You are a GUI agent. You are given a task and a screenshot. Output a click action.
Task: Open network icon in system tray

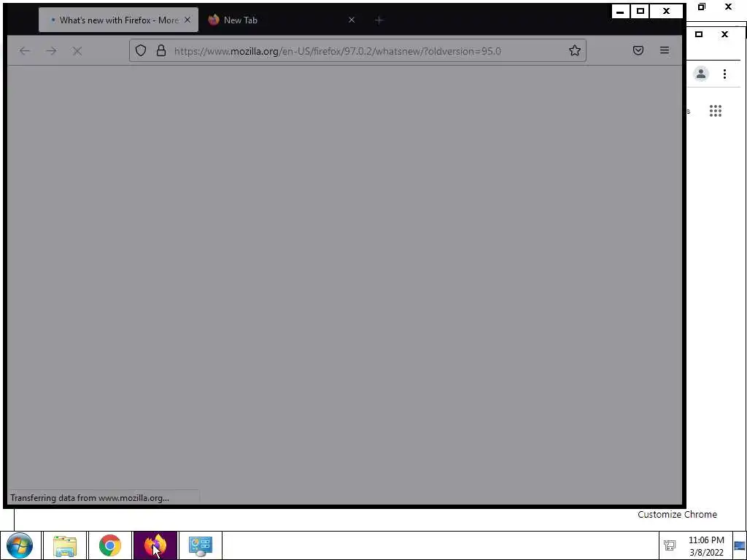(670, 545)
